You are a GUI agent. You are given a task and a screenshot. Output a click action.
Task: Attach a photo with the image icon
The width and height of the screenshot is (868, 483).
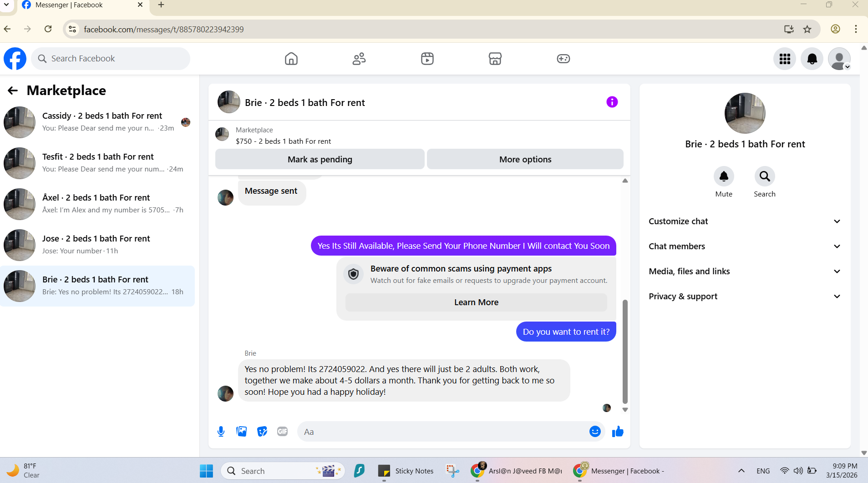pyautogui.click(x=242, y=432)
